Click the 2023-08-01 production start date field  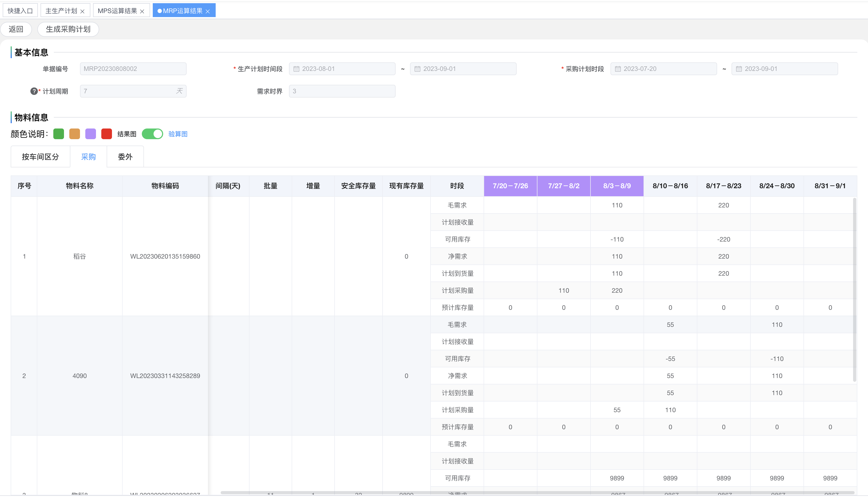[342, 69]
